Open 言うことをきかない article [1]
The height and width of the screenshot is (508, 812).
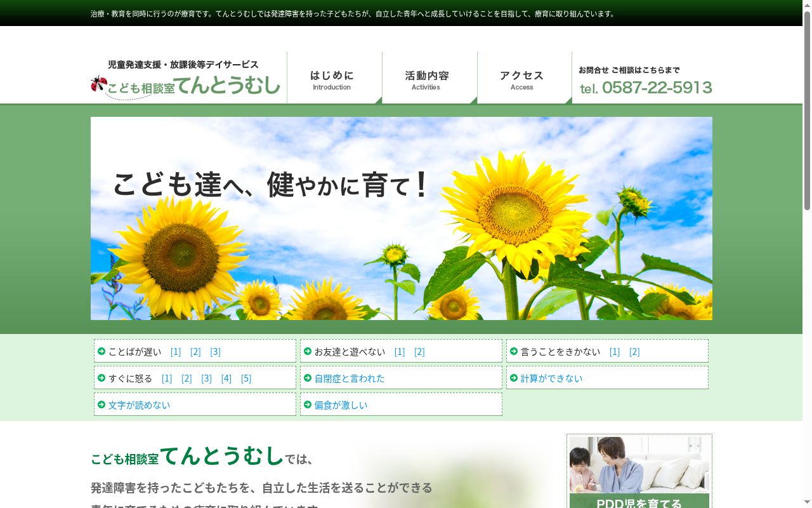pos(615,352)
